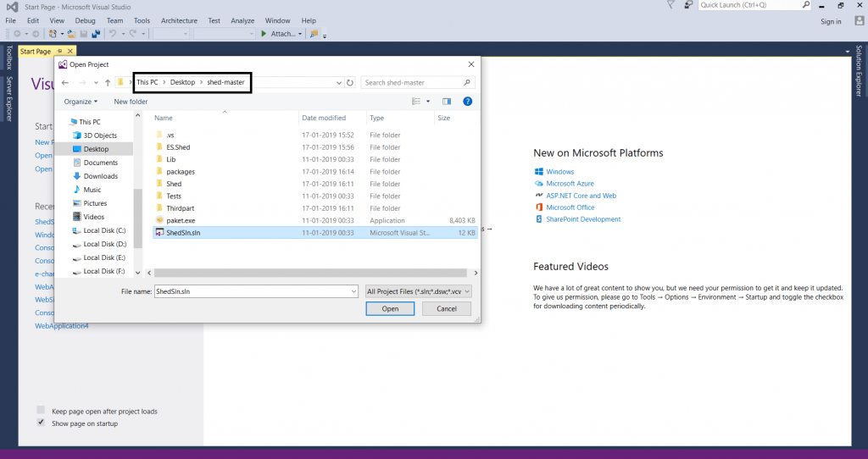Toggle Keep page open after project loads
Image resolution: width=868 pixels, height=459 pixels.
point(41,410)
